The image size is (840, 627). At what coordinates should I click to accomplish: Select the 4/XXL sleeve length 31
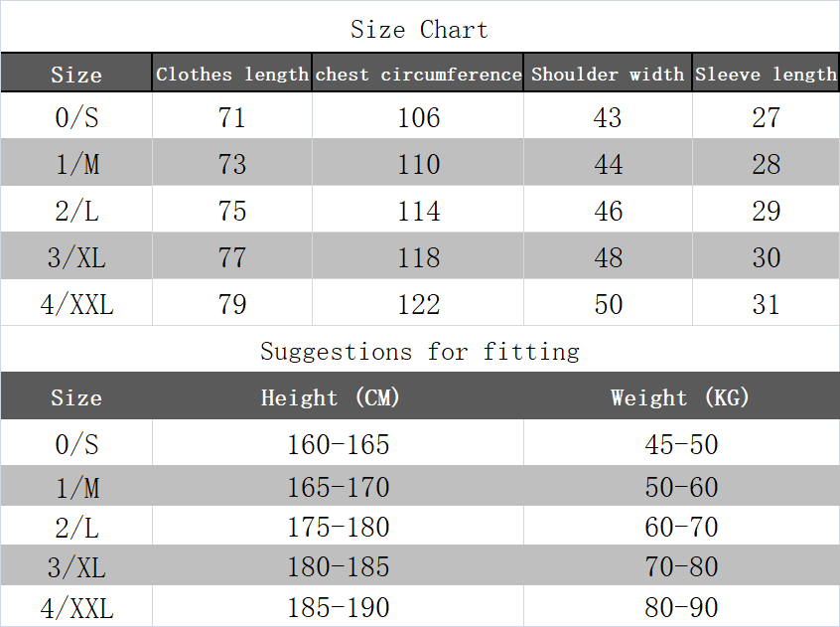766,304
